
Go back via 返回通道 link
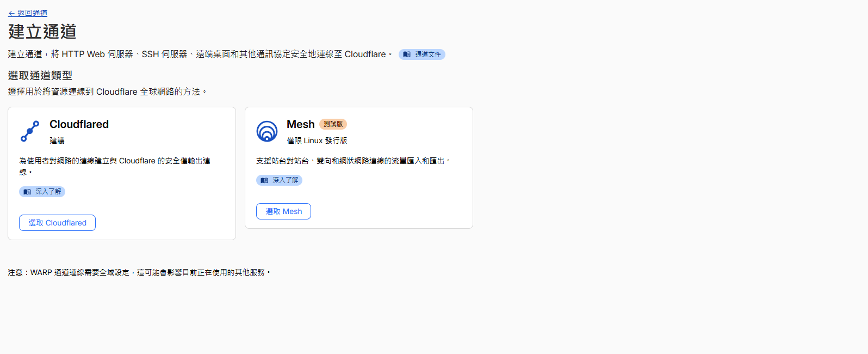pyautogui.click(x=28, y=13)
